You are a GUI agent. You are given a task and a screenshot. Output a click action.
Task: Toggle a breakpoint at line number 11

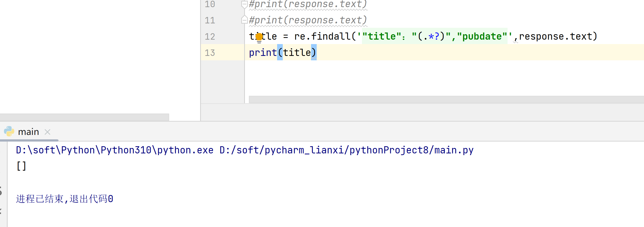point(210,20)
